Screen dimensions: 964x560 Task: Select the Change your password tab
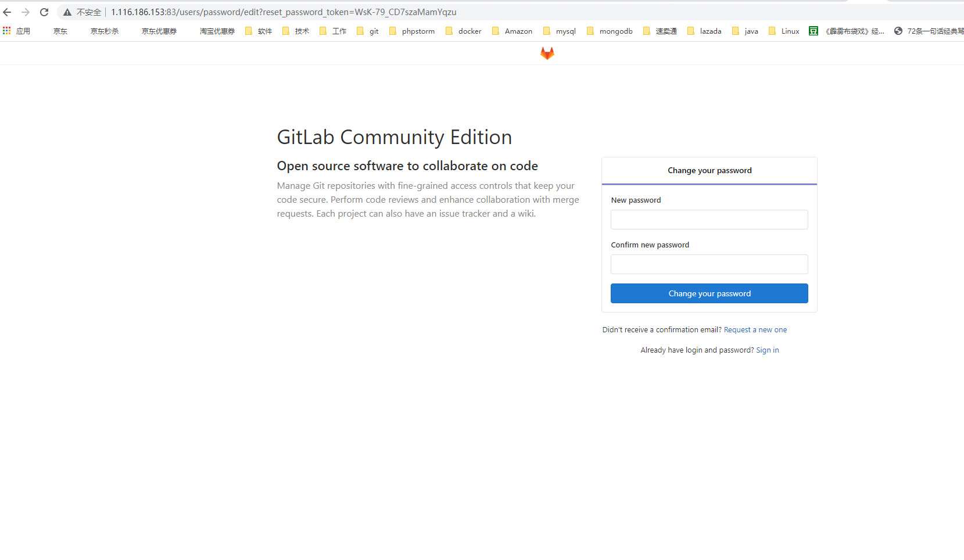709,171
